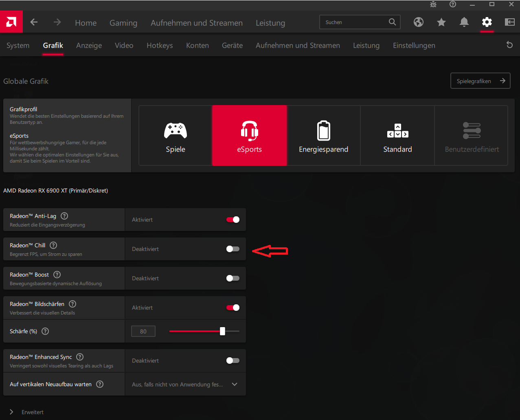Image resolution: width=520 pixels, height=420 pixels.
Task: Open the Home menu
Action: click(86, 23)
